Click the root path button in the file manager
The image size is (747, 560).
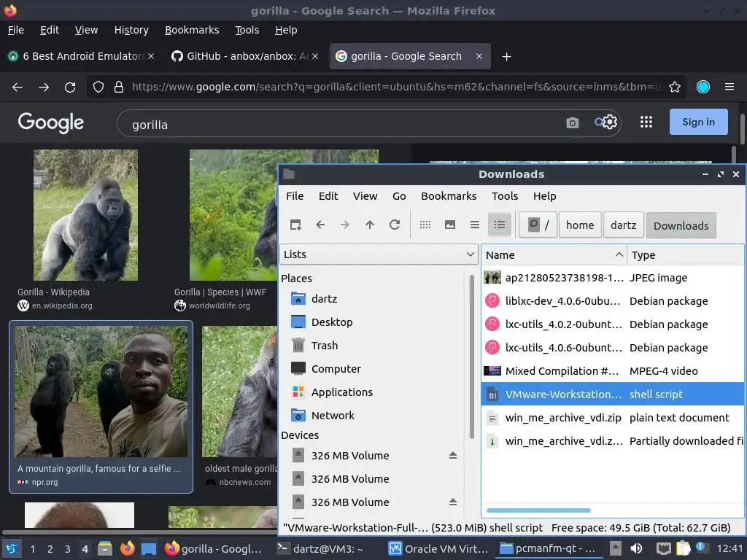(x=538, y=225)
